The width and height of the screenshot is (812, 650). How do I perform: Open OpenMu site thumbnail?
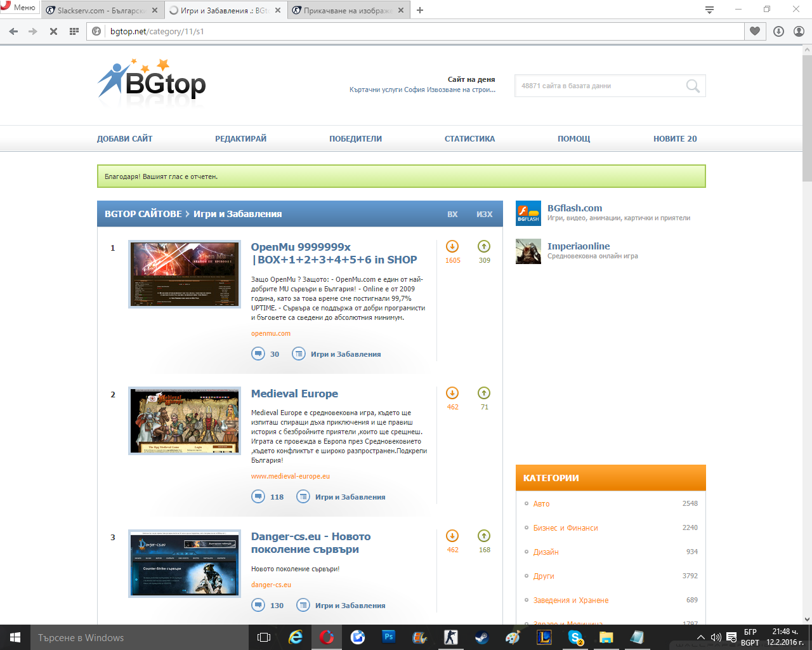click(185, 274)
